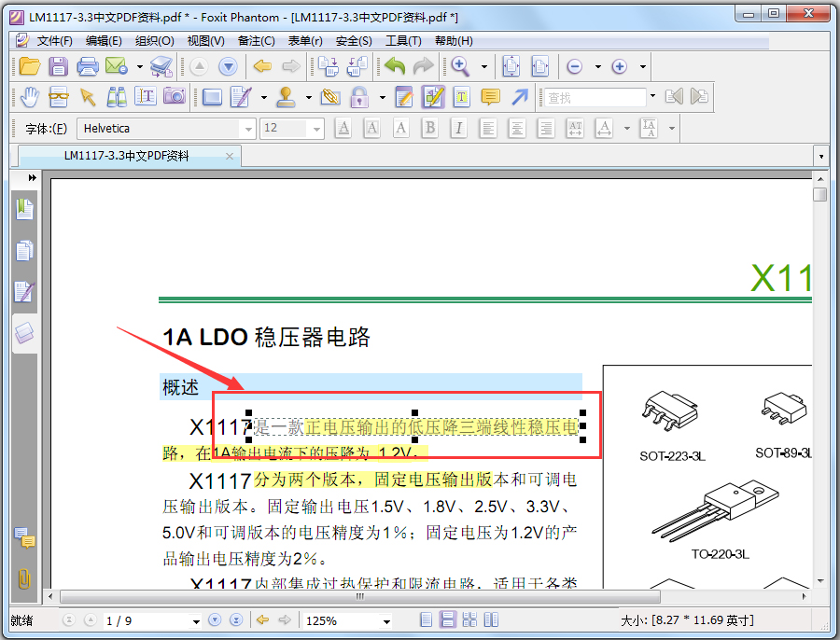Open the 工具(T) menu
Viewport: 840px width, 640px height.
403,41
